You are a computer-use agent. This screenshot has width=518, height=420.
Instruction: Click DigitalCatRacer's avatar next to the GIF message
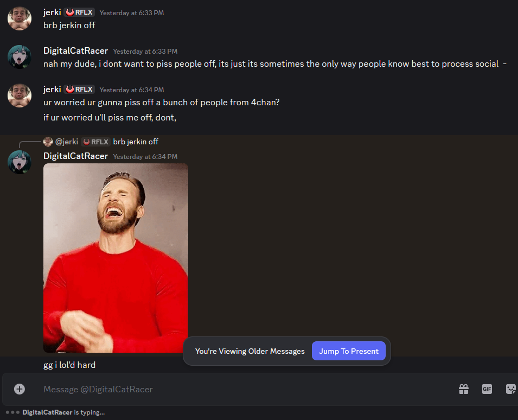tap(20, 162)
